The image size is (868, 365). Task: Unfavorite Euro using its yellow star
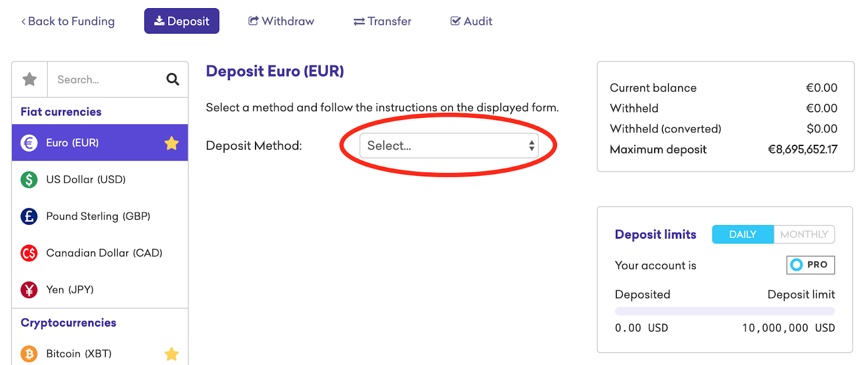coord(171,143)
